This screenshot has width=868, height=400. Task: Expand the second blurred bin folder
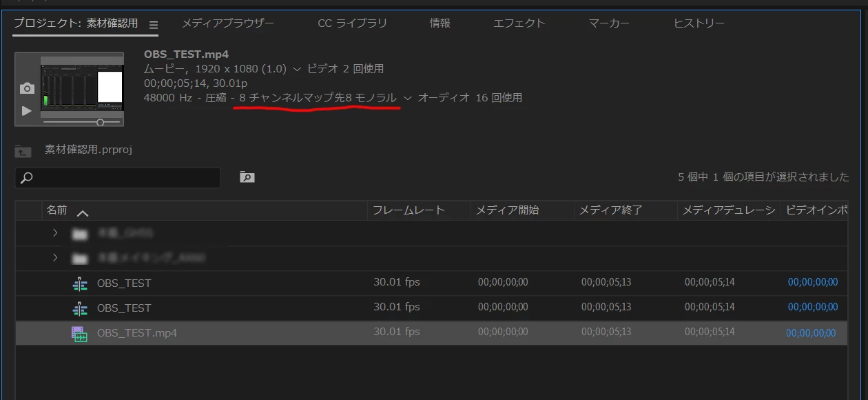pos(55,258)
